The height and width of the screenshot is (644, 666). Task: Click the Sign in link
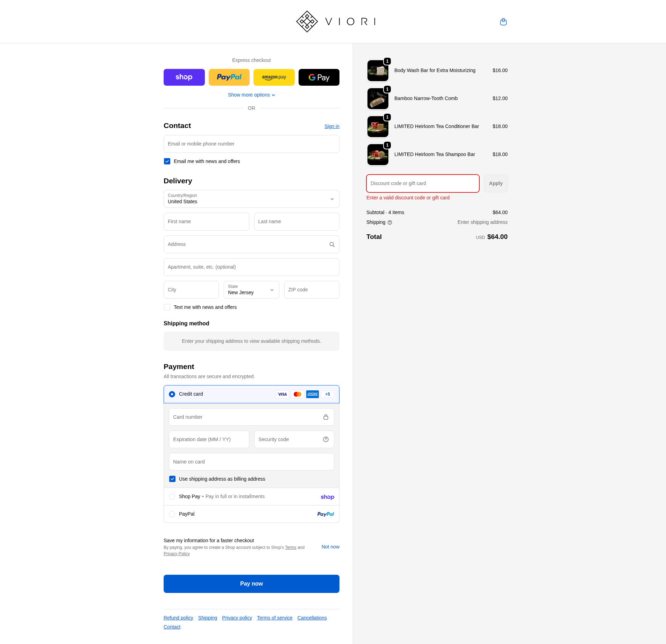(x=331, y=126)
